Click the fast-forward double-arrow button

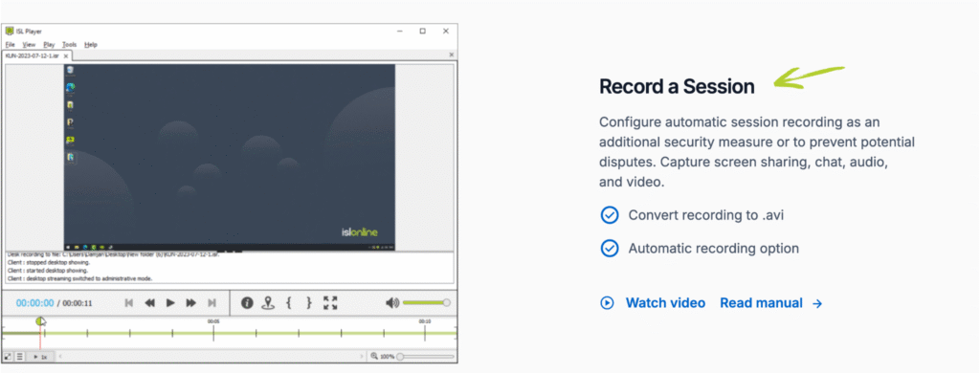191,303
